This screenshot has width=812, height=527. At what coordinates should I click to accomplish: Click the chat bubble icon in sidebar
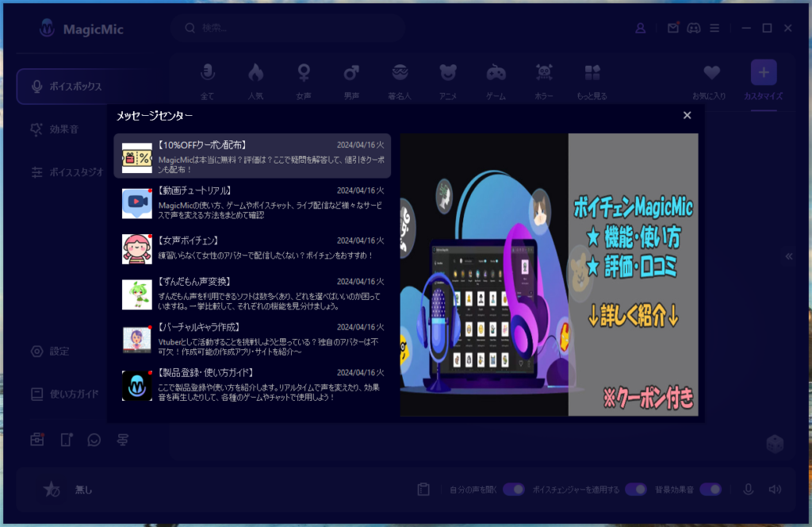pos(94,440)
